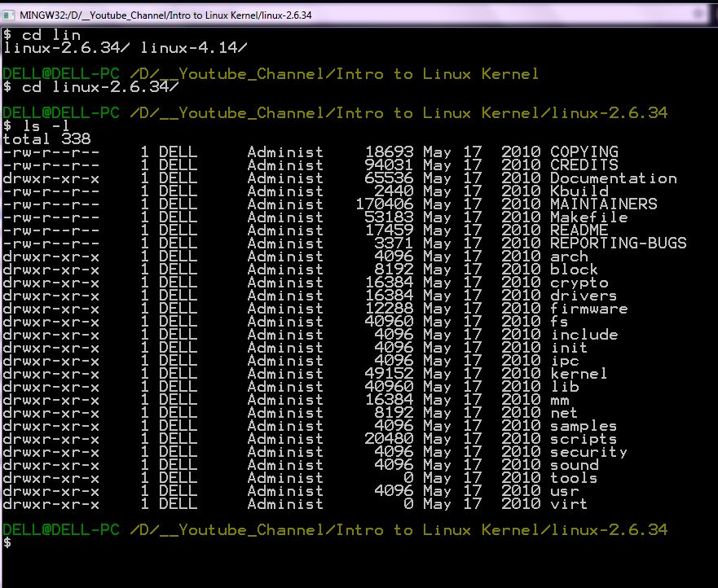Click the MINGW32 window title bar icon
This screenshot has height=588, width=718.
8,15
